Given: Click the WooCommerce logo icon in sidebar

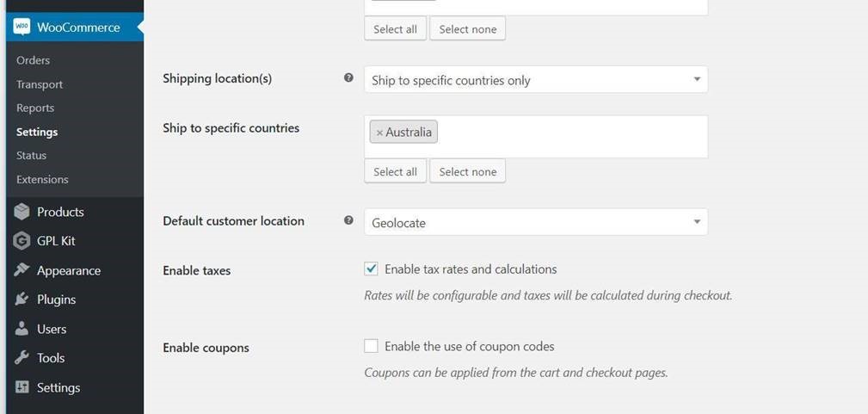Looking at the screenshot, I should 22,28.
